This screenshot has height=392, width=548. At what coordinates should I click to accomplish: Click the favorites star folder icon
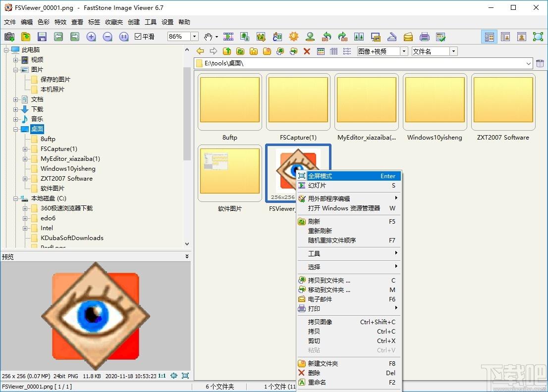[254, 51]
